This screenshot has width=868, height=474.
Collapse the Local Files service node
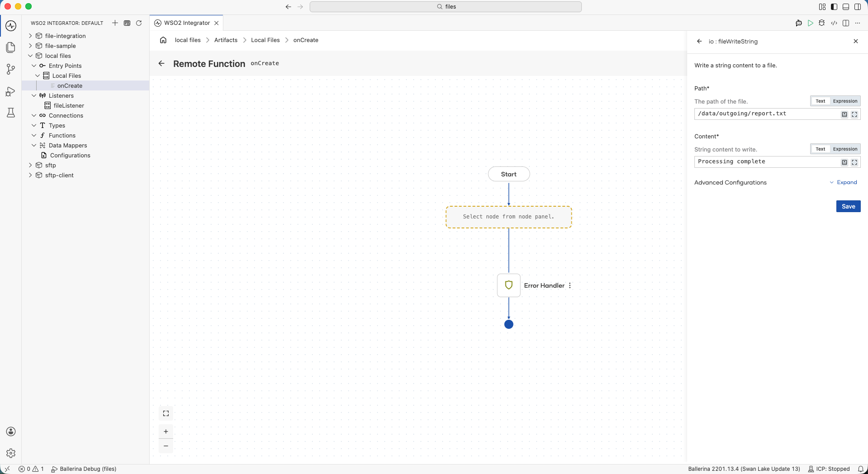click(38, 76)
